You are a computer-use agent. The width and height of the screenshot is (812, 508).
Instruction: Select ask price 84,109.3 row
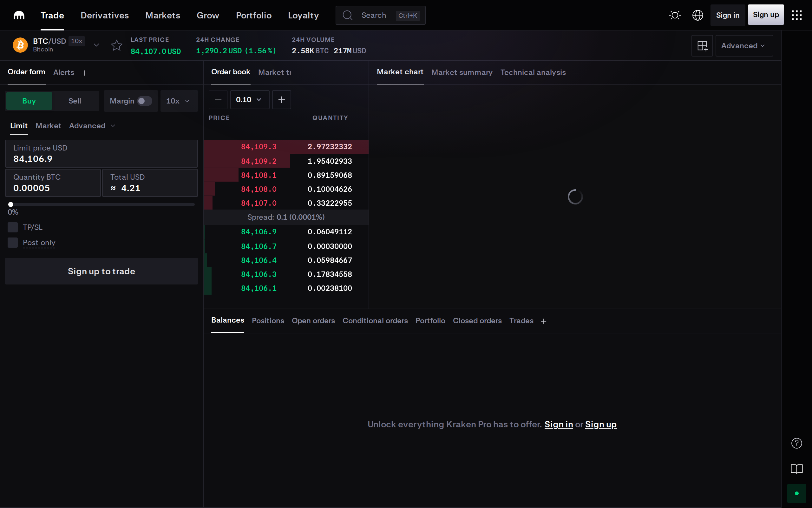(x=286, y=147)
